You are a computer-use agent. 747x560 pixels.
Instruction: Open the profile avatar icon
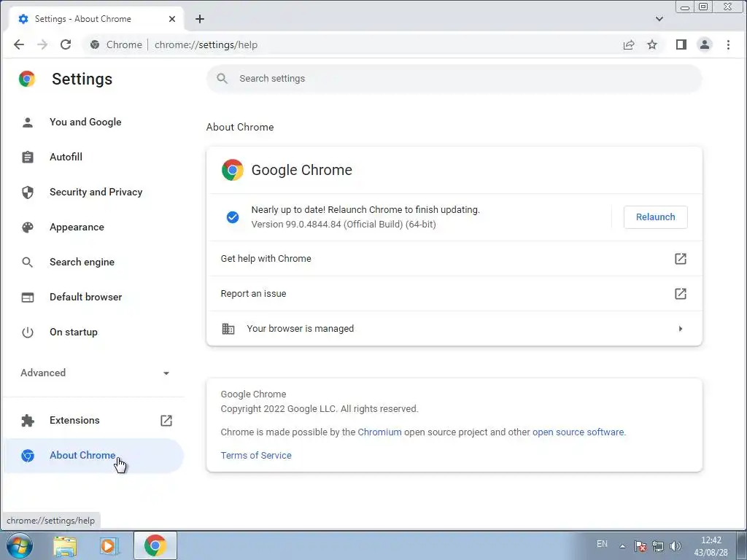705,44
